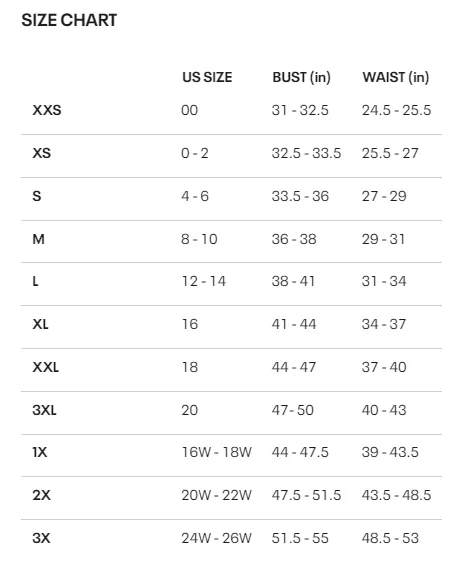Select the 43.5 - 48.5 waist value
The image size is (473, 568).
click(396, 495)
